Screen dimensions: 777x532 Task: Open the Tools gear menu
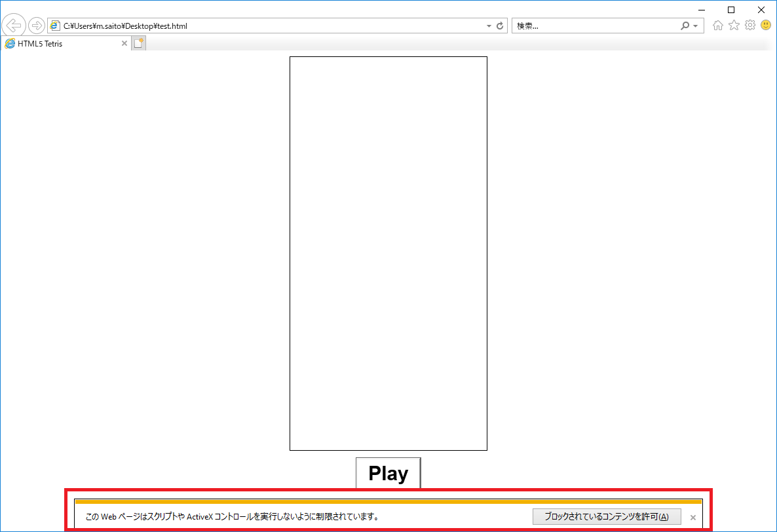[x=750, y=26]
